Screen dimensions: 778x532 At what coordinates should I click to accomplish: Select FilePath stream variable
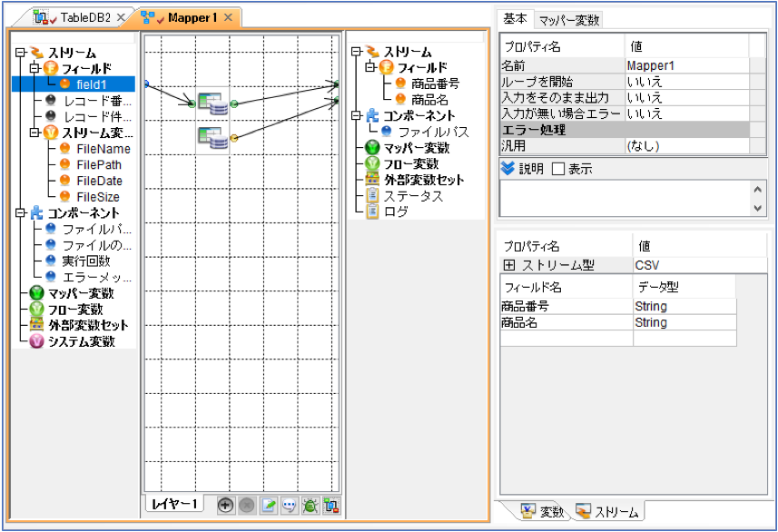point(99,164)
